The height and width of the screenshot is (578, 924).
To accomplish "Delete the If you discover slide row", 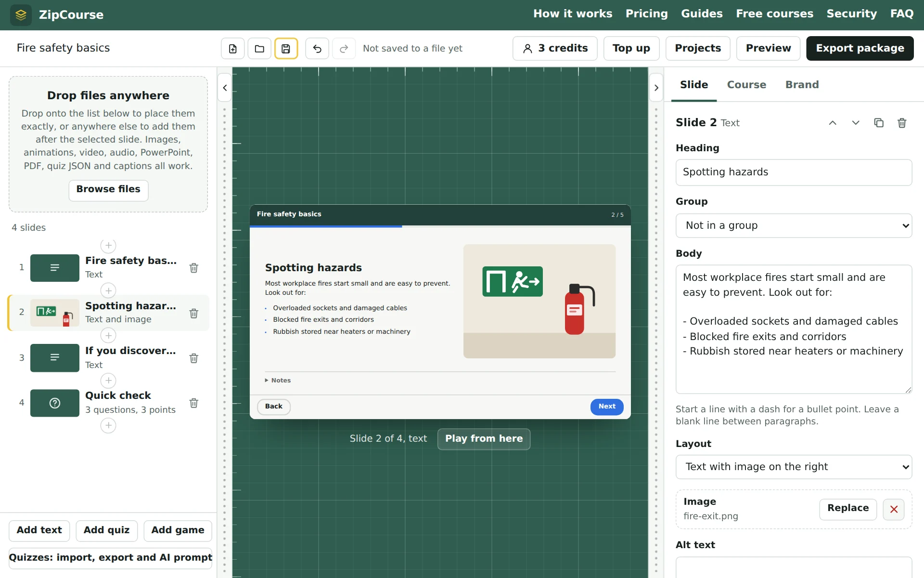I will point(194,358).
